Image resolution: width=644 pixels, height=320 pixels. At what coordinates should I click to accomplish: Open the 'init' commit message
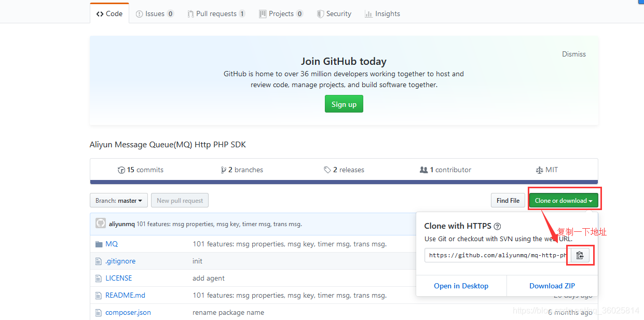pyautogui.click(x=197, y=261)
